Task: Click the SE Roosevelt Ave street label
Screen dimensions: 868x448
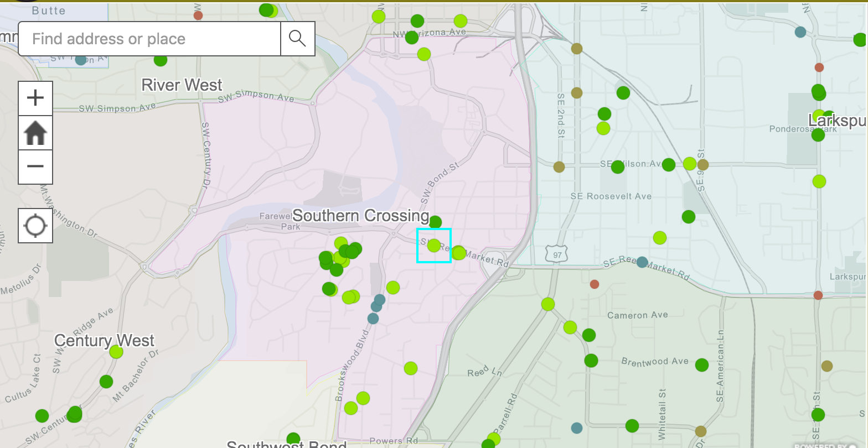Action: 611,196
